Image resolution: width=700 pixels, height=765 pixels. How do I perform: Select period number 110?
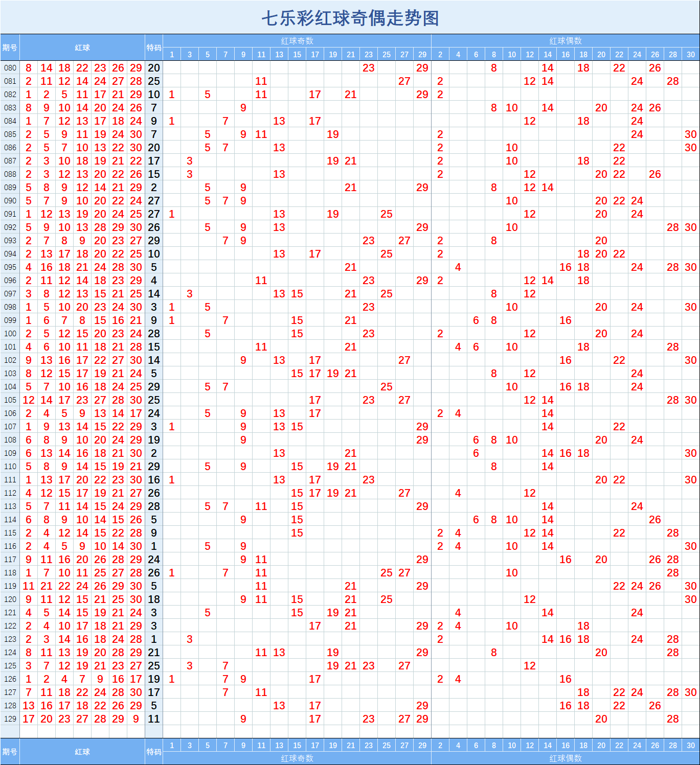coord(10,467)
